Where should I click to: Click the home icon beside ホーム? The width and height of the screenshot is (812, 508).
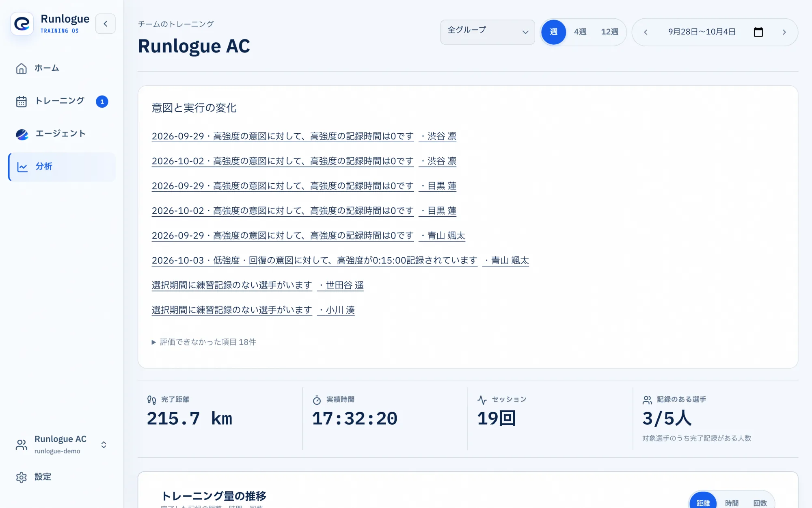click(22, 68)
